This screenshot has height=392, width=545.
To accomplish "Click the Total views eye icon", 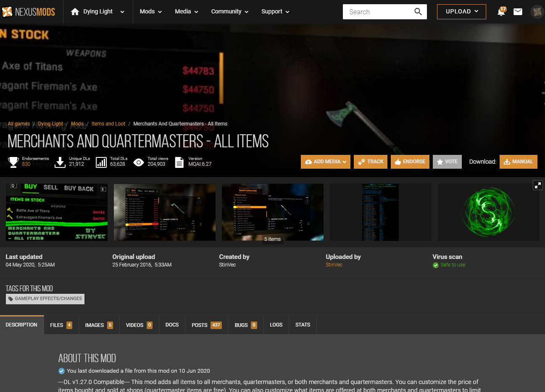I will pos(139,162).
